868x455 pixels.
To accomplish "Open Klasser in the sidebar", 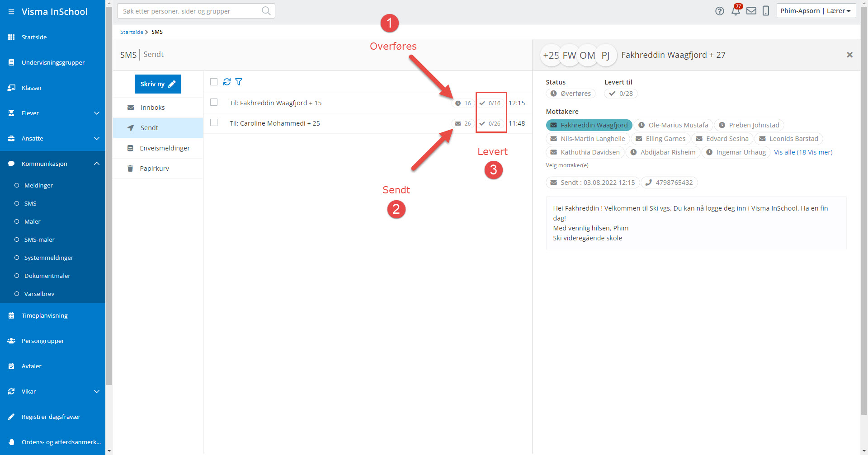I will [x=52, y=88].
